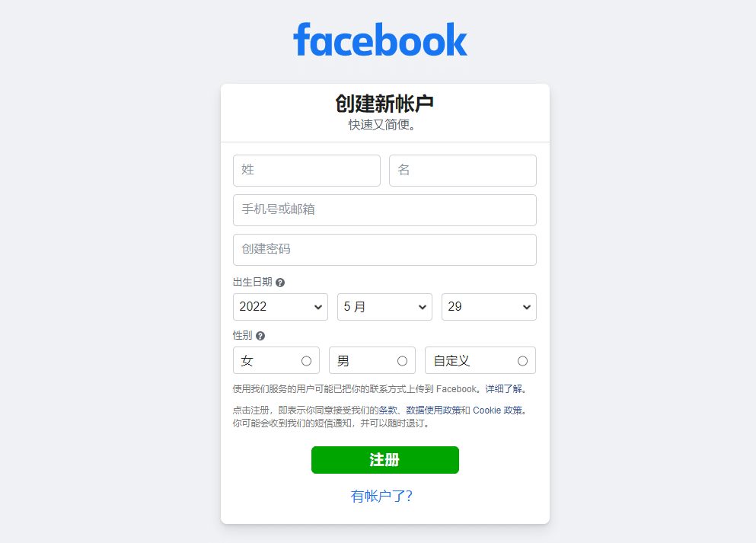Select the 男 (male) radio button
Screen dimensions: 756x543
click(402, 361)
